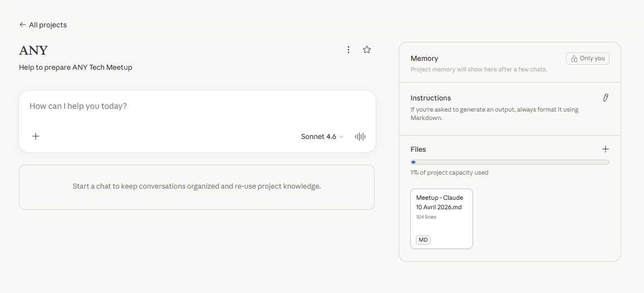Viewport: 644px width, 293px height.
Task: Click the project capacity progress bar
Action: [x=510, y=162]
